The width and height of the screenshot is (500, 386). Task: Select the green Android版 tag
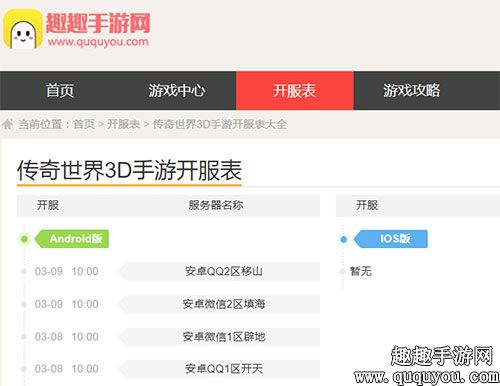pyautogui.click(x=72, y=239)
